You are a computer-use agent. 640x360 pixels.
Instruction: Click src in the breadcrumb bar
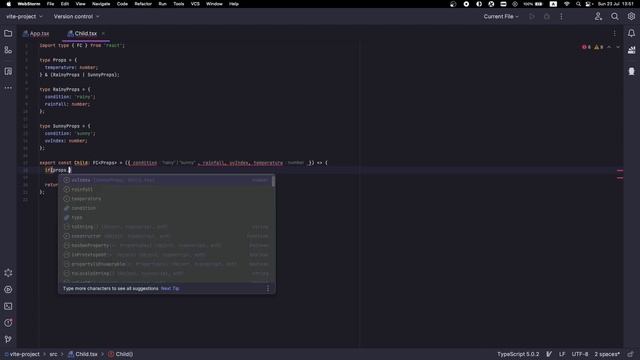pyautogui.click(x=53, y=354)
